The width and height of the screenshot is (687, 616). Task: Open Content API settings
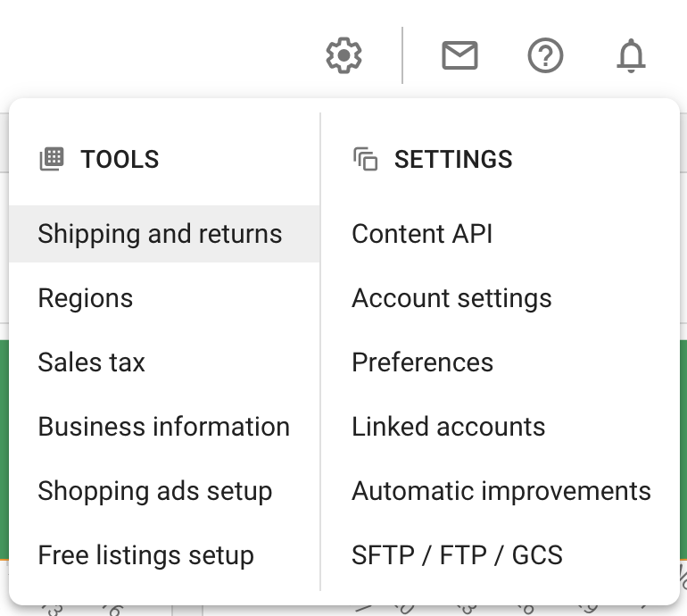pos(422,234)
